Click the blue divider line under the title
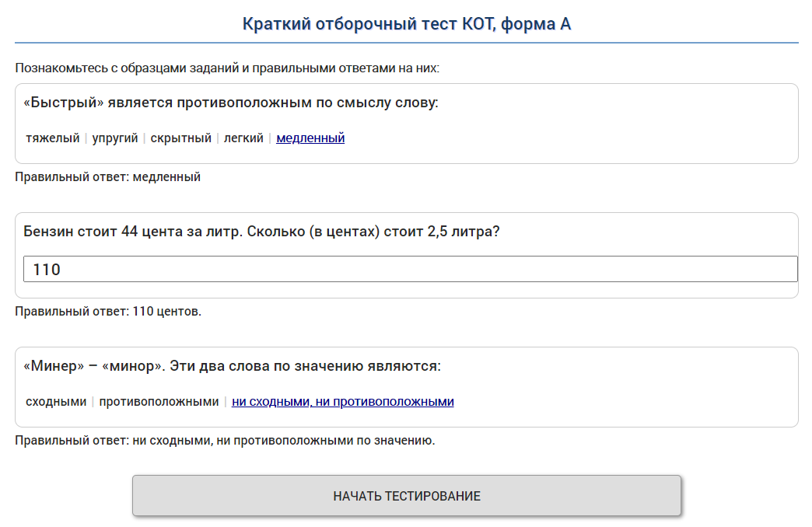This screenshot has width=812, height=527. tap(406, 42)
